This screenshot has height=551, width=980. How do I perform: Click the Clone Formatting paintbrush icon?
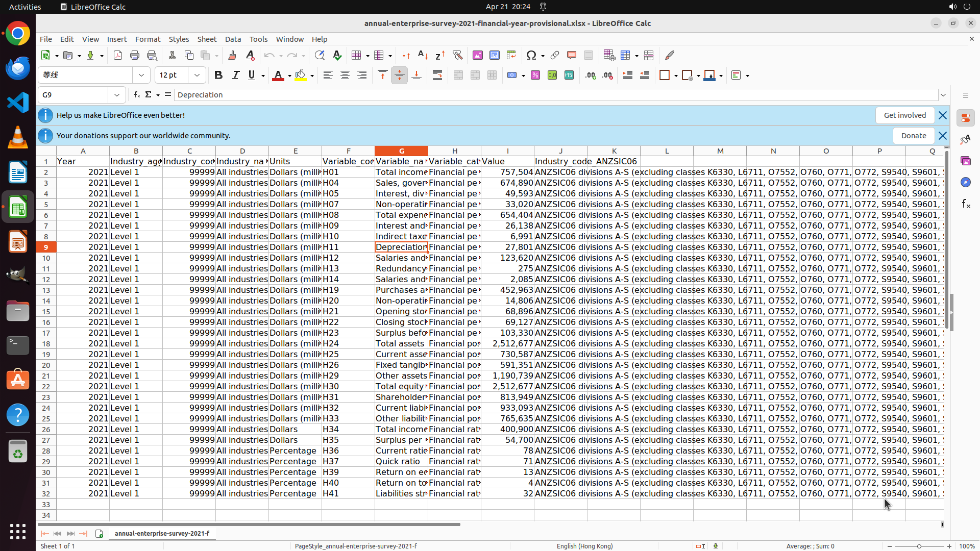(232, 55)
